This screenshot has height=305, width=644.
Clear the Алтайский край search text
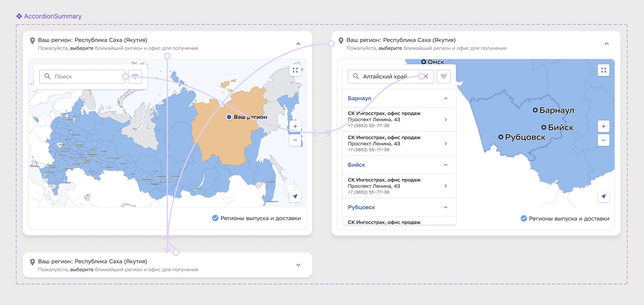tap(426, 77)
